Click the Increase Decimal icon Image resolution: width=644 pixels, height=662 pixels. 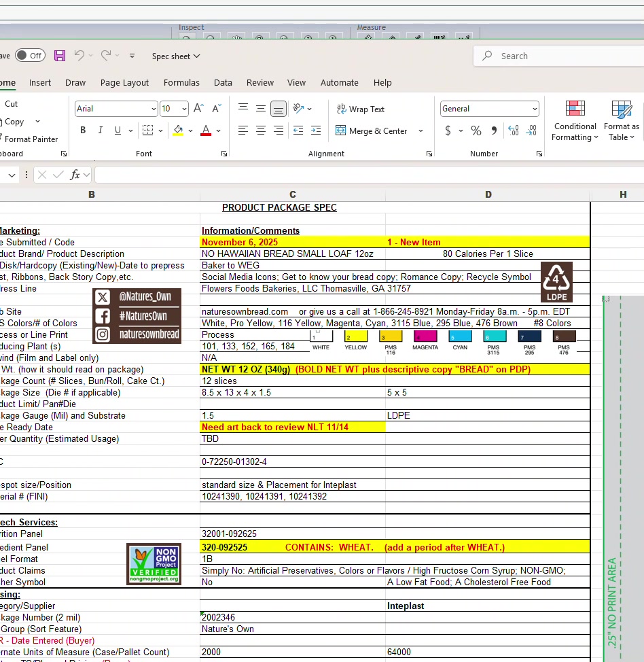click(513, 130)
